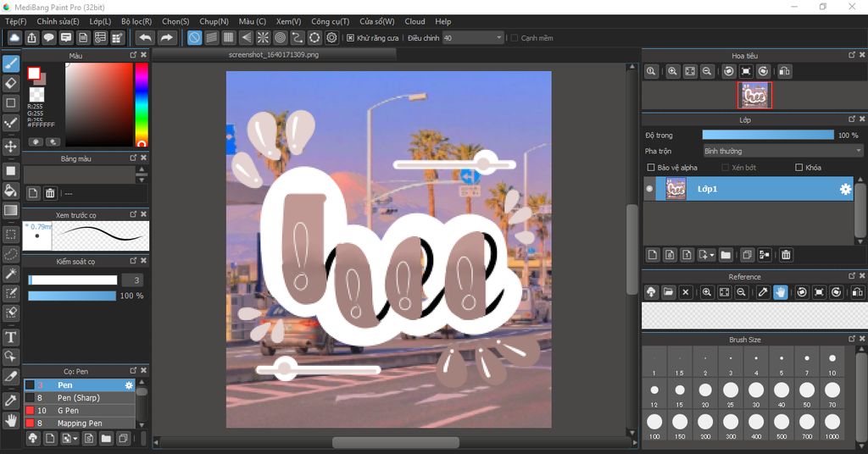
Task: Select the Bucket fill tool
Action: click(x=10, y=191)
